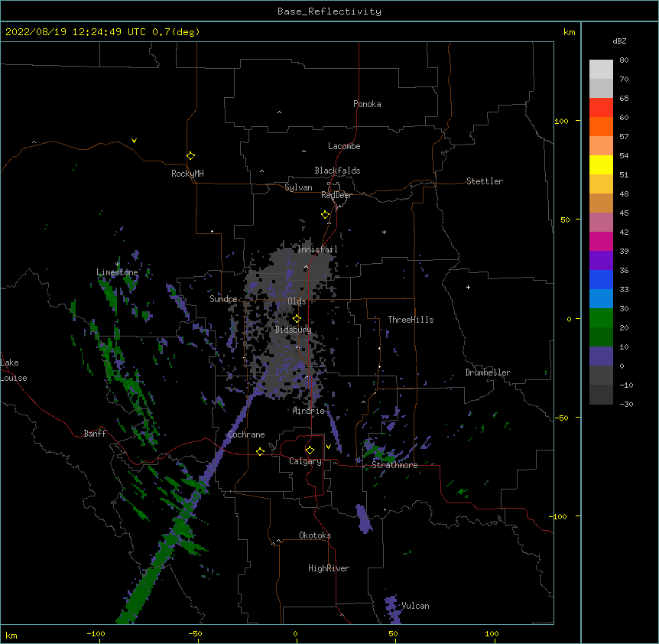This screenshot has height=644, width=659.
Task: Select the yellow diamond marker below Cochrane
Action: (x=260, y=451)
